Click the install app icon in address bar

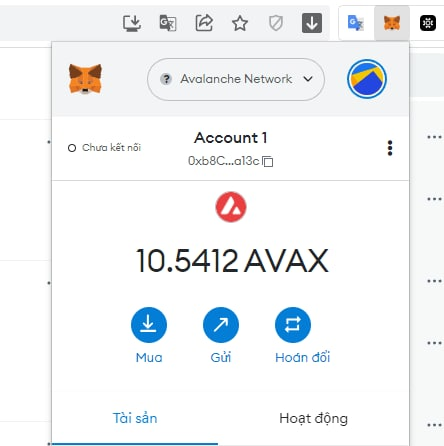click(x=132, y=23)
